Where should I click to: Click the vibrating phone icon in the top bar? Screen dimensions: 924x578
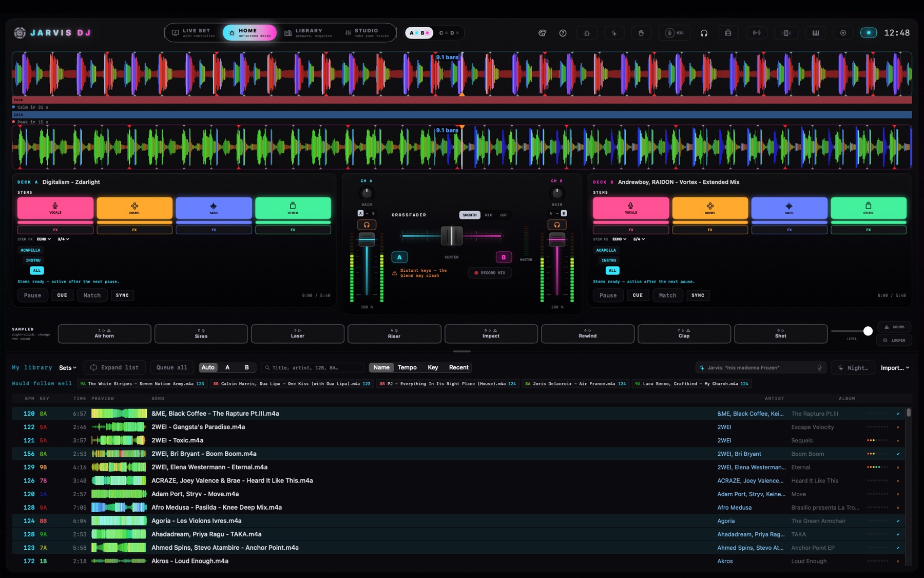coord(786,33)
